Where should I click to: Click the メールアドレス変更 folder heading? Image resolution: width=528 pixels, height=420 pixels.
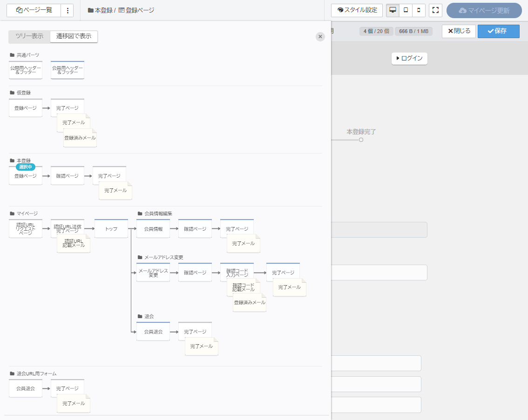[161, 257]
